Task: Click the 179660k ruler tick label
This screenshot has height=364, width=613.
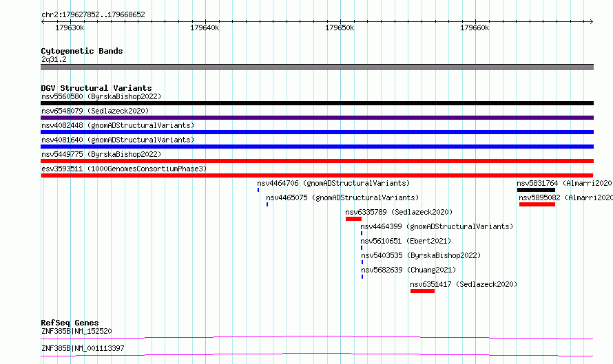Action: [475, 28]
